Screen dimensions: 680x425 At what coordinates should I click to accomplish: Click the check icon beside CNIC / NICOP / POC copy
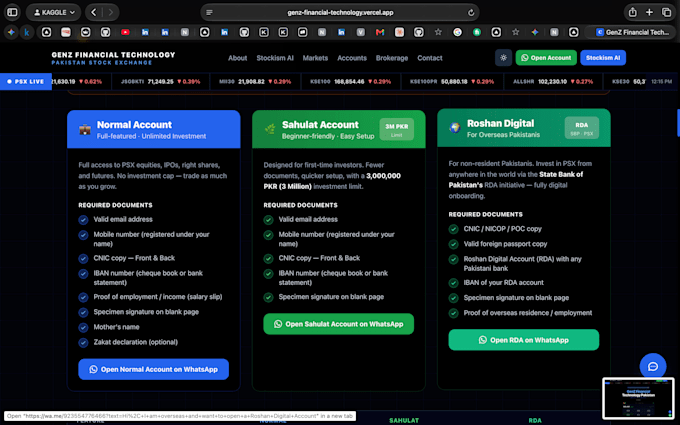point(454,229)
